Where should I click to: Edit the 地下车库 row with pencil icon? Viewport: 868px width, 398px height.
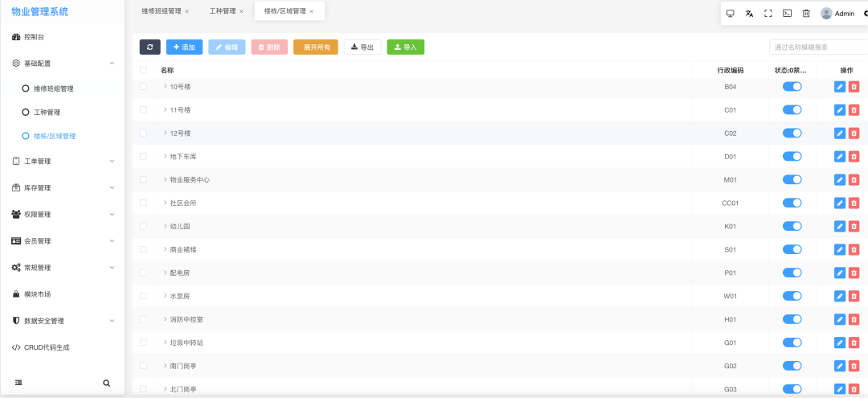[840, 157]
